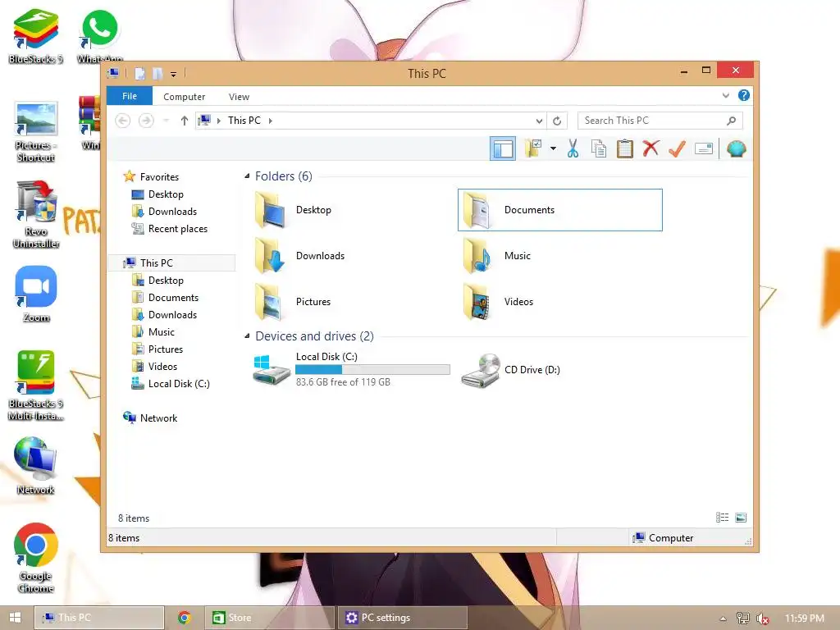Click the Up one level arrow
840x630 pixels.
(x=185, y=121)
